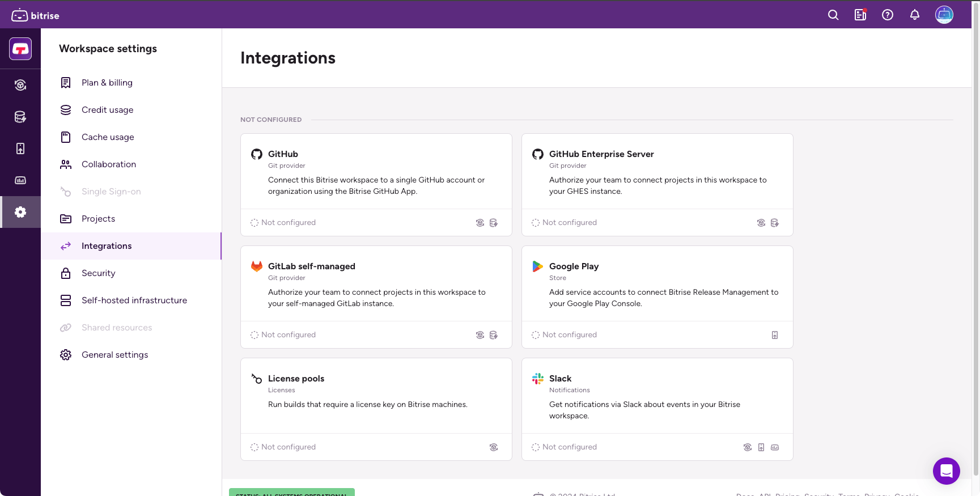Viewport: 980px width, 496px height.
Task: Open the user avatar profile menu
Action: [944, 15]
